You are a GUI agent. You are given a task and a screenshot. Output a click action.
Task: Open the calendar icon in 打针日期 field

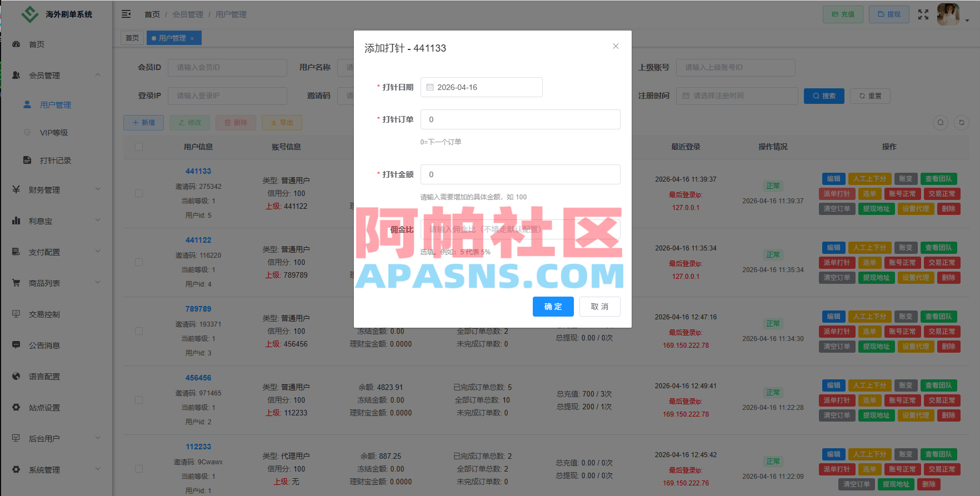430,87
